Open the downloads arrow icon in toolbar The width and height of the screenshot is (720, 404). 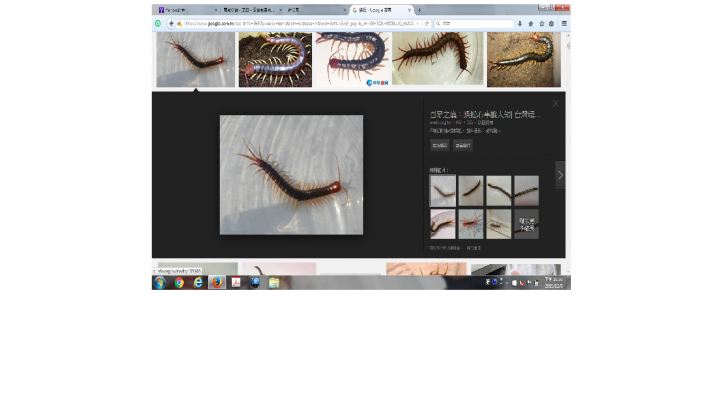[x=520, y=23]
